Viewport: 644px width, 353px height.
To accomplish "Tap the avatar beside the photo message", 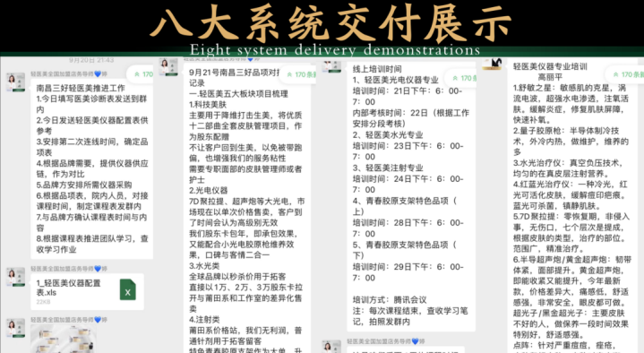I will (15, 328).
